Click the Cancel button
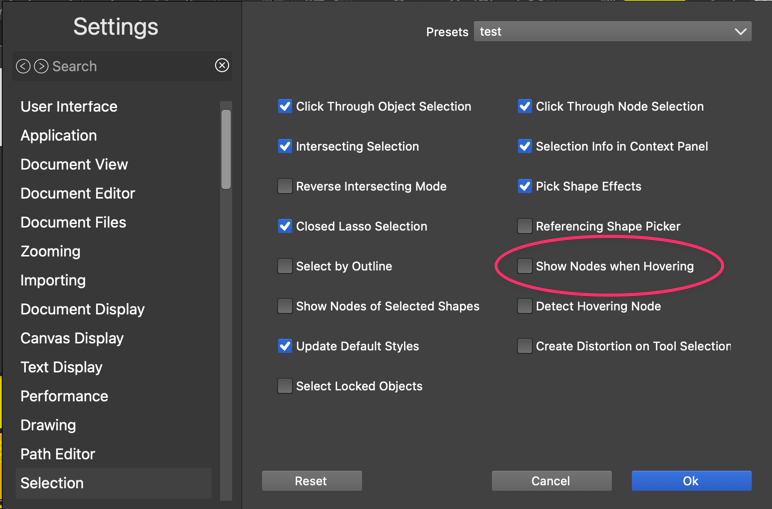Image resolution: width=772 pixels, height=509 pixels. 551,481
